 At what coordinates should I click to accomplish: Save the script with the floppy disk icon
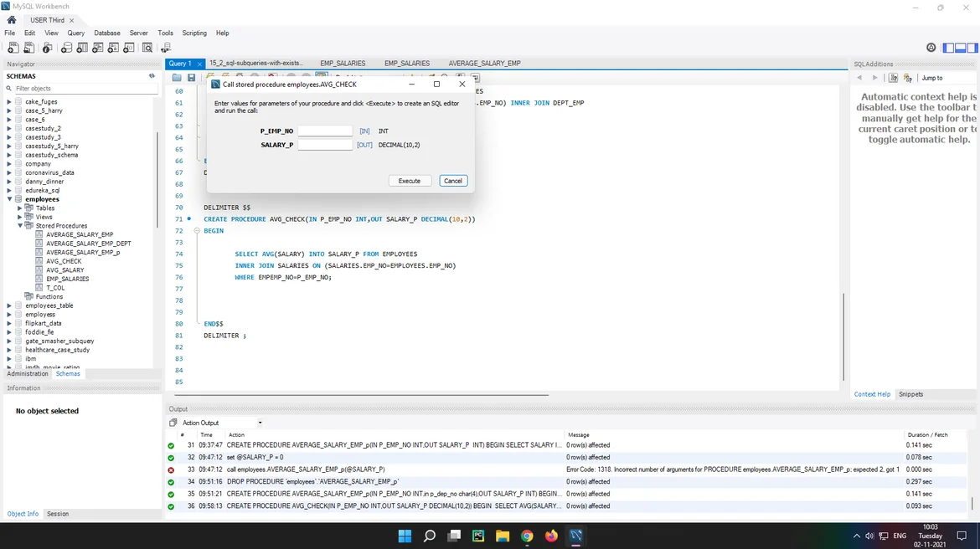(x=192, y=78)
